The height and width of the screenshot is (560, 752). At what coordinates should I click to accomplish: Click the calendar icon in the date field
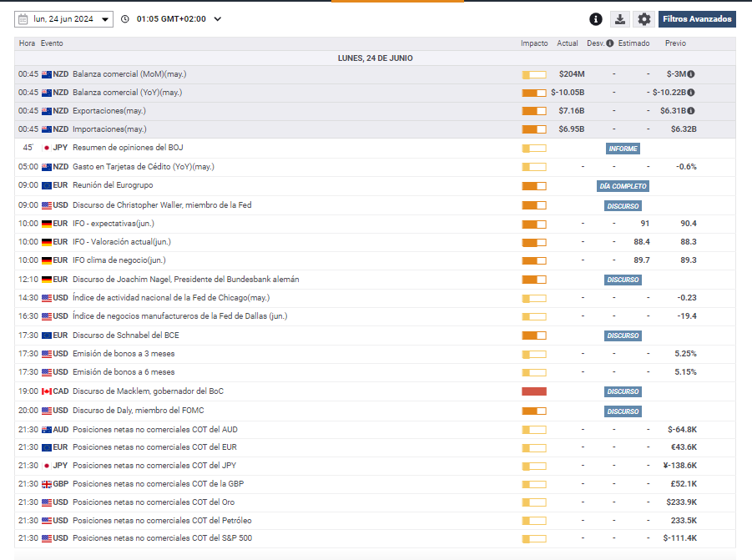[23, 19]
